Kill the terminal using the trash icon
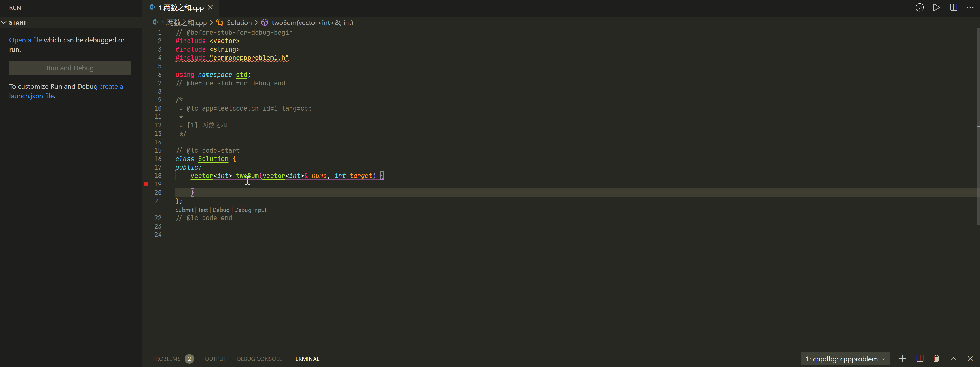This screenshot has width=980, height=367. pyautogui.click(x=937, y=358)
